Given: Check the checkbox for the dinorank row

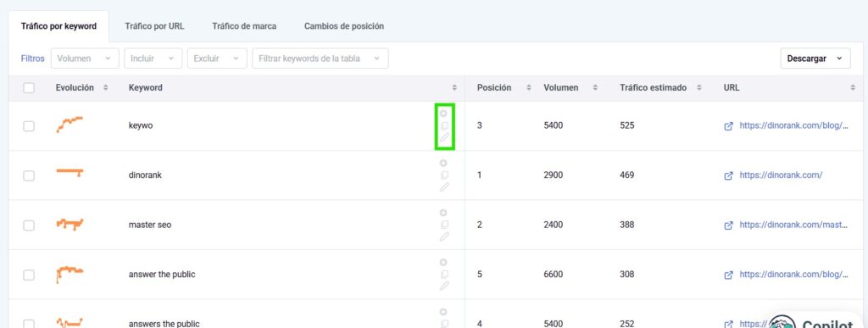Looking at the screenshot, I should pos(29,175).
